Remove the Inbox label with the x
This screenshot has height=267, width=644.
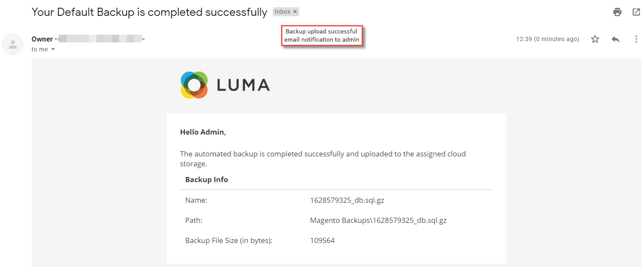tap(295, 12)
